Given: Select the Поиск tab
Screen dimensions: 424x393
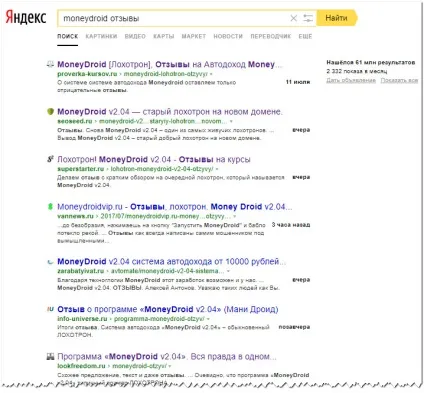Looking at the screenshot, I should click(x=68, y=36).
